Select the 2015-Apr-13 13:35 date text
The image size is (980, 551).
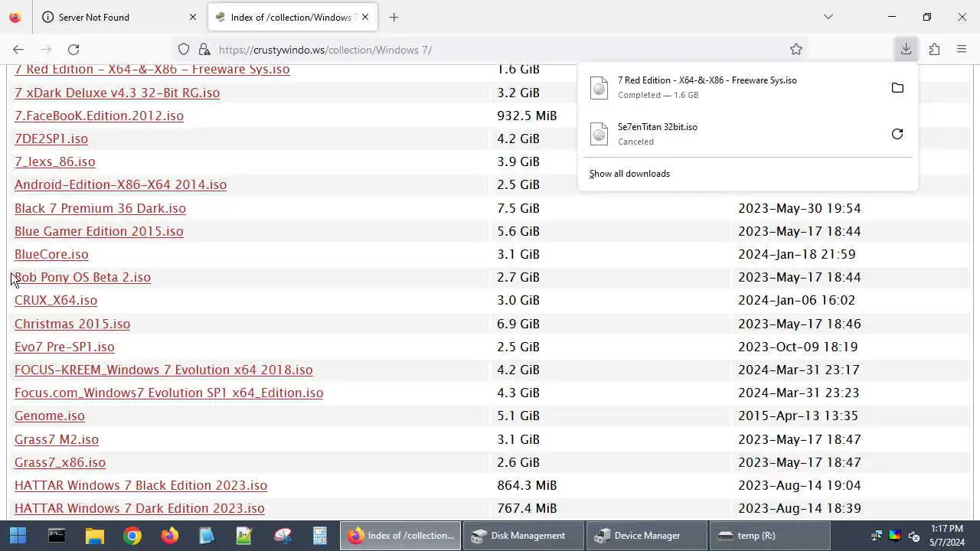(x=798, y=416)
